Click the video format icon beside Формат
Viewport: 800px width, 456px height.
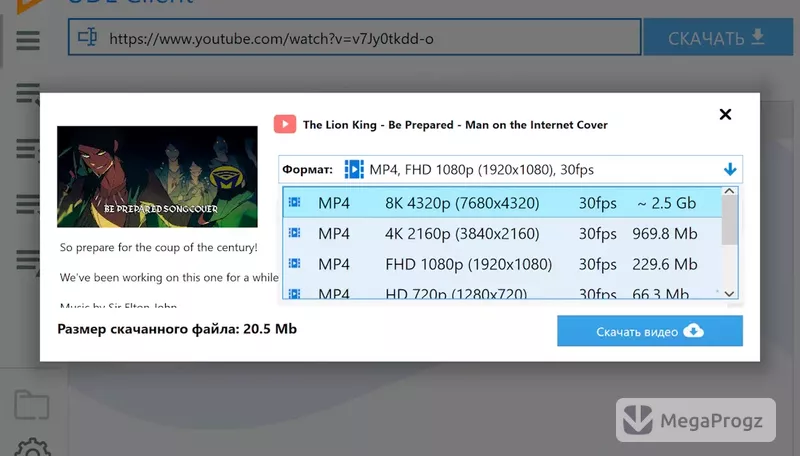354,169
